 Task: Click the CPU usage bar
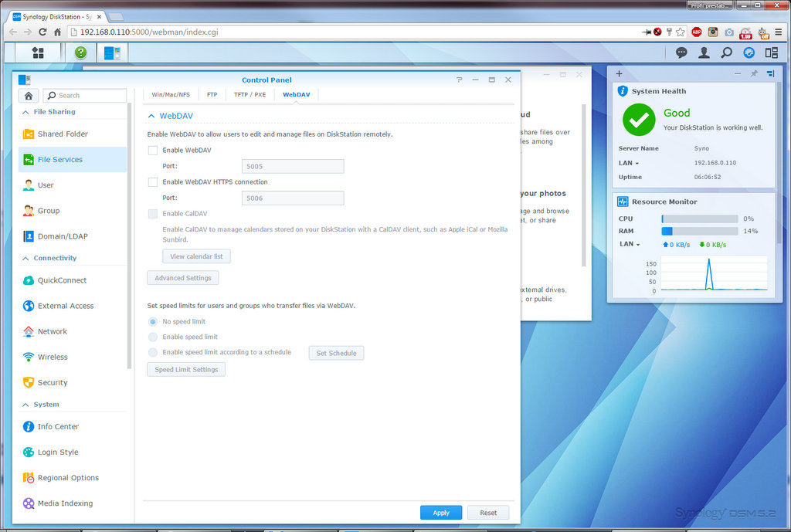(x=700, y=219)
